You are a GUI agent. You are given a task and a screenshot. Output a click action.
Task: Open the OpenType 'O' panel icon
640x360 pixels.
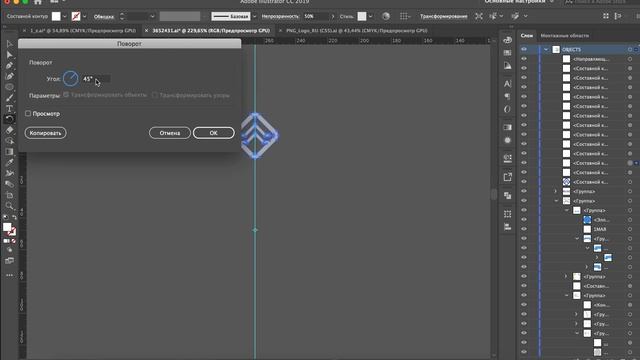[x=507, y=109]
